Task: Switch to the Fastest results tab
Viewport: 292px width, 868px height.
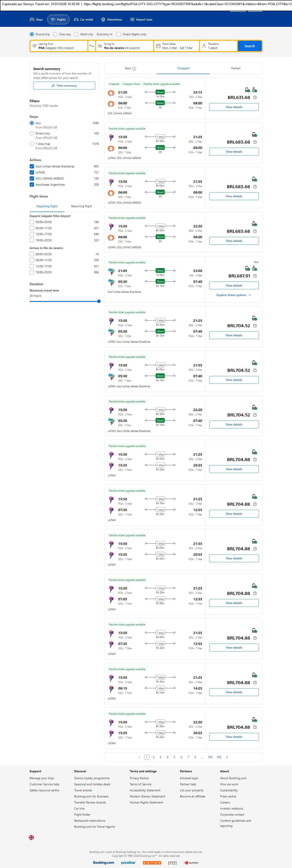Action: [236, 68]
